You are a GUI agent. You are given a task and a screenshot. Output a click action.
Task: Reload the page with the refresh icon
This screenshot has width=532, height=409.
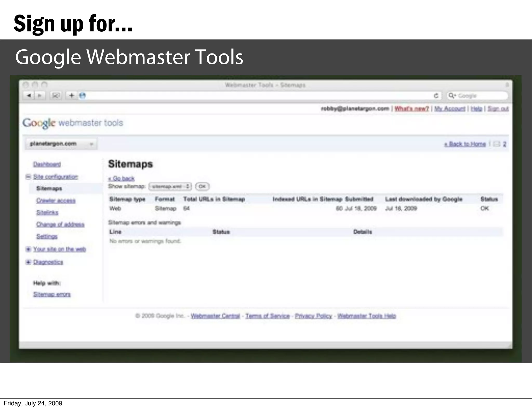pyautogui.click(x=436, y=96)
